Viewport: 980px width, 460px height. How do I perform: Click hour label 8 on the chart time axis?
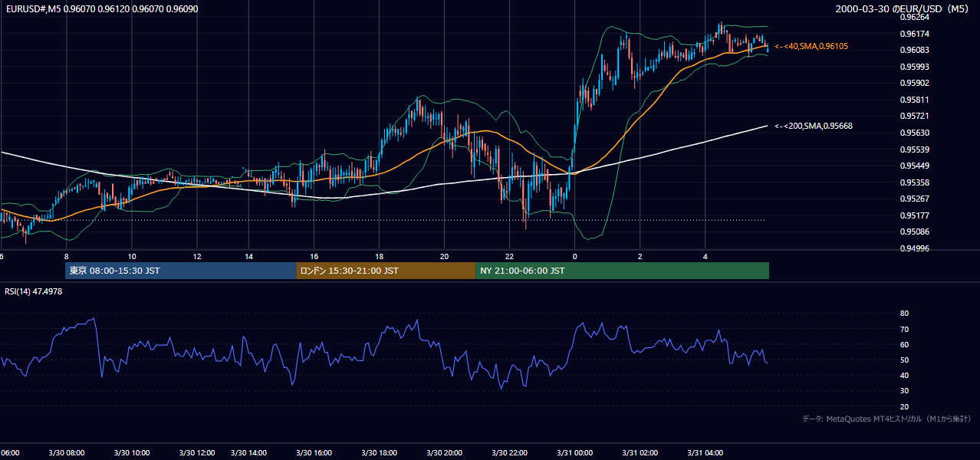point(67,256)
